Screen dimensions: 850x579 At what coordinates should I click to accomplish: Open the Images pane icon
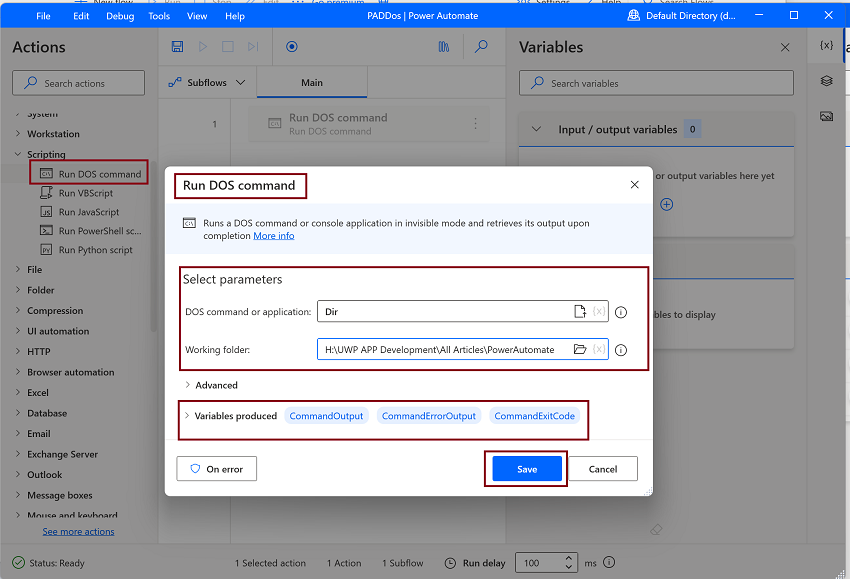point(826,116)
